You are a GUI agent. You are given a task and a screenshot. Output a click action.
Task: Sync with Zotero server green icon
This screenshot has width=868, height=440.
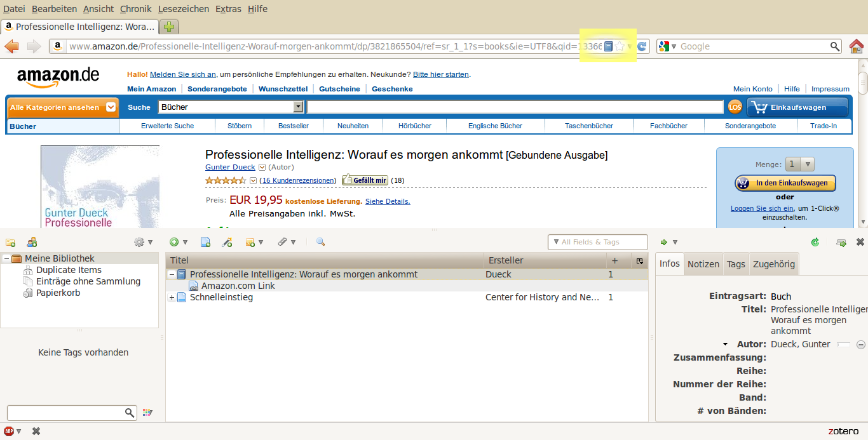[x=815, y=242]
